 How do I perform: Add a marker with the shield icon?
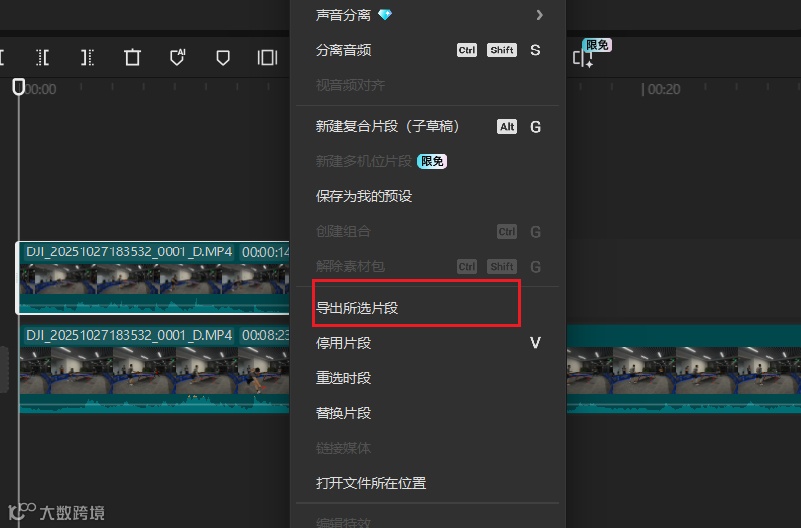click(223, 58)
